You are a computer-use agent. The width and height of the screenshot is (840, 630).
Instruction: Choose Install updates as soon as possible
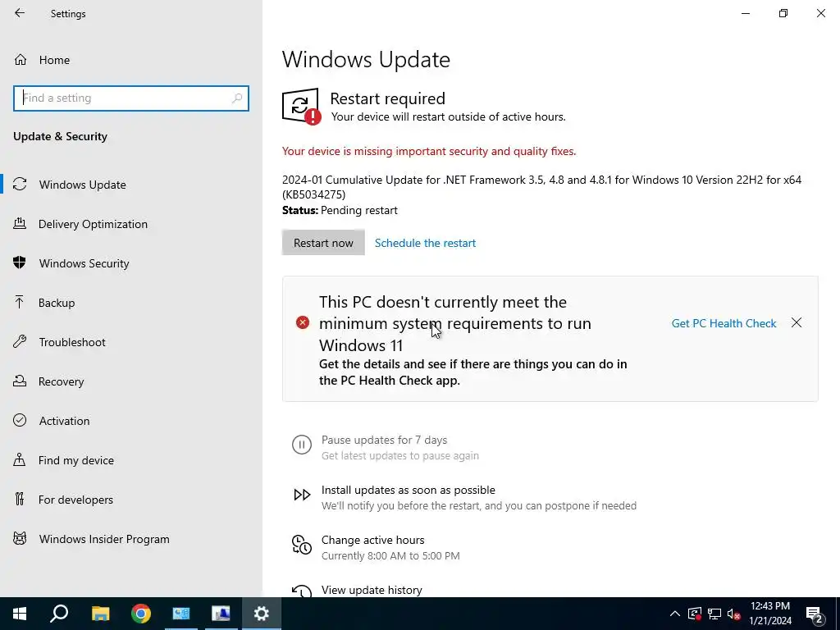tap(409, 490)
